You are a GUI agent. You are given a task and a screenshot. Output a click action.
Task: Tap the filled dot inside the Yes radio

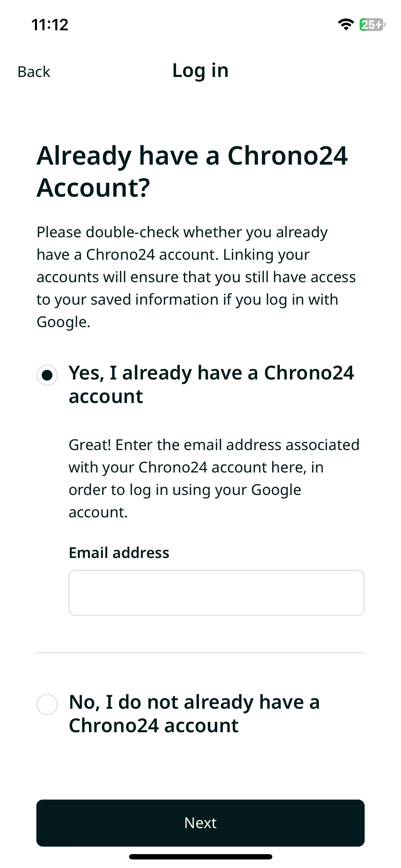[x=47, y=375]
